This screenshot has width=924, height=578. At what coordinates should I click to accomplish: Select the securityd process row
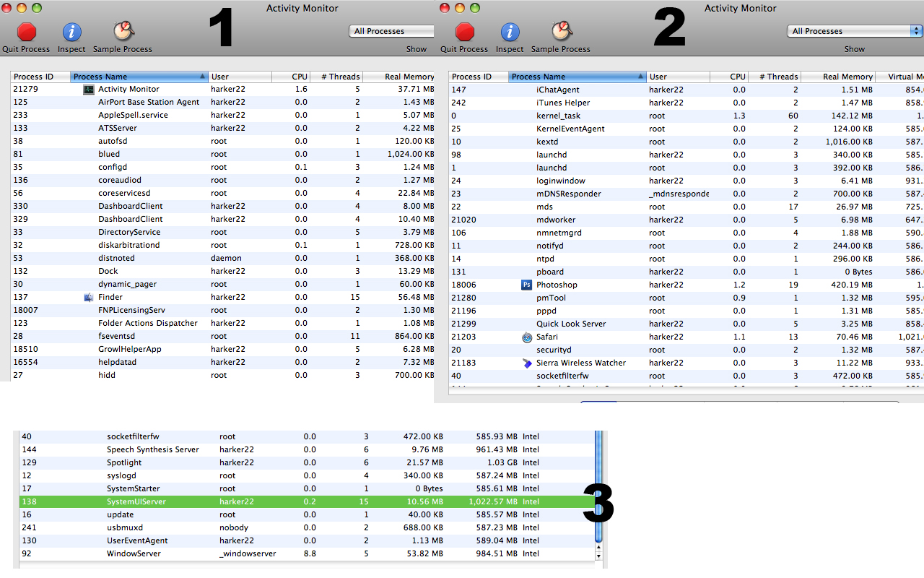[687, 350]
